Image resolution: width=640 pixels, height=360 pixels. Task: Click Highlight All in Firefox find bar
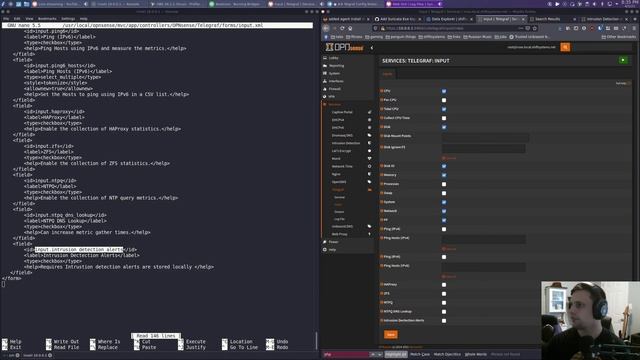(x=396, y=354)
